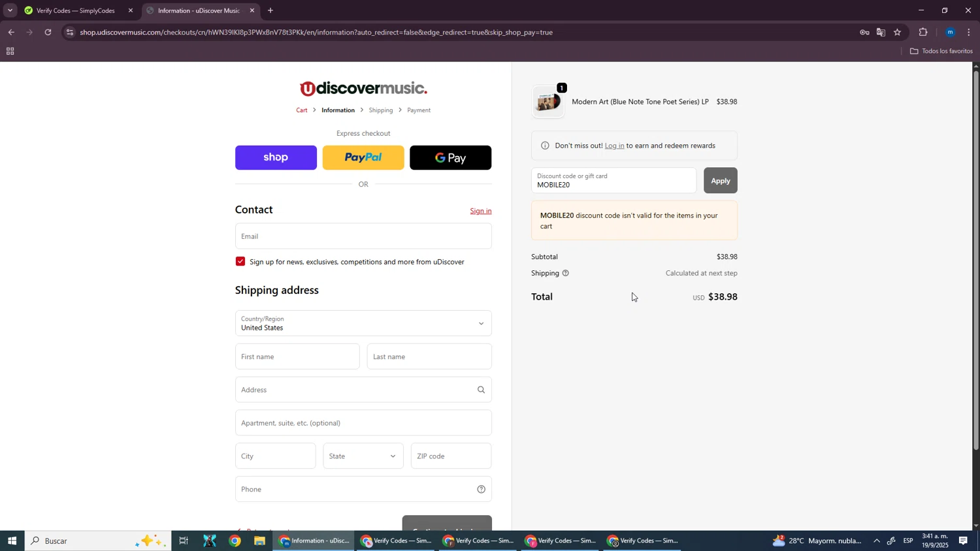Pay with Shop Pay express button
The height and width of the screenshot is (551, 980).
(x=276, y=157)
